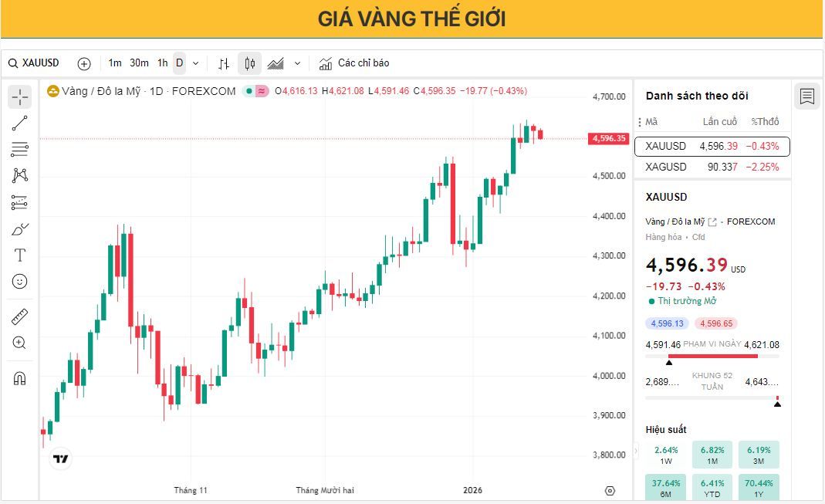This screenshot has height=504, width=825.
Task: Open the chart style dropdown arrow
Action: (x=297, y=63)
